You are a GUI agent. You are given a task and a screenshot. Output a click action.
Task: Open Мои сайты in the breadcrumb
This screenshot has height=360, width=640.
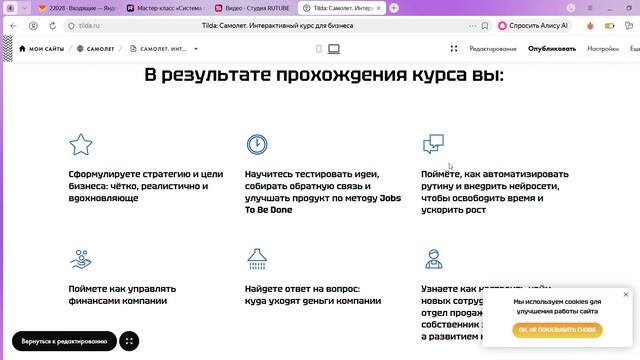[42, 49]
